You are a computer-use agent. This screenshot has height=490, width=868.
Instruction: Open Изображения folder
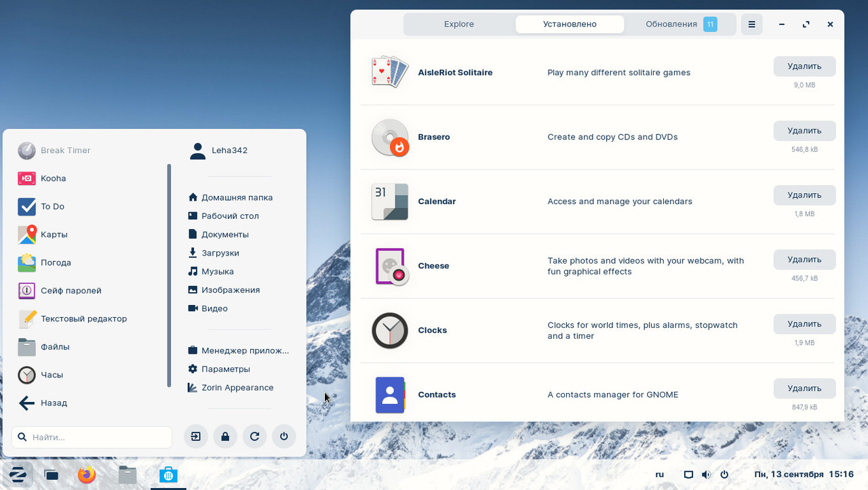224,289
